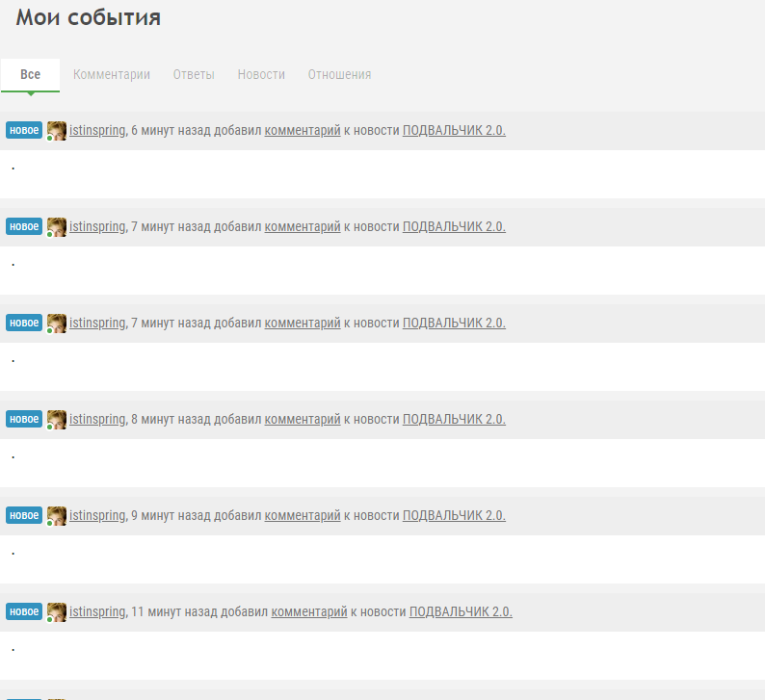Open комментарий link in the 11 минут row
This screenshot has height=700, width=765.
309,611
